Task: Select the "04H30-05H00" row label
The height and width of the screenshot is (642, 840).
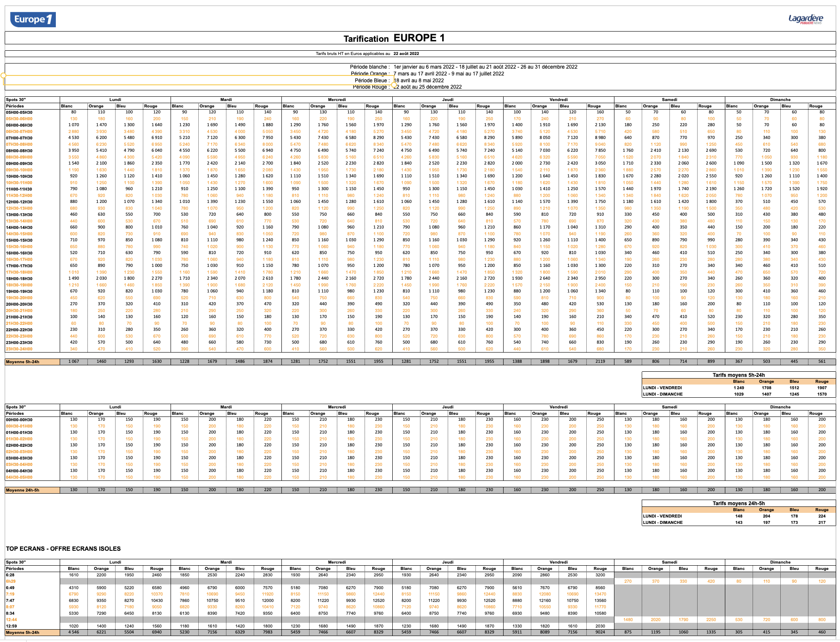Action: pos(19,477)
